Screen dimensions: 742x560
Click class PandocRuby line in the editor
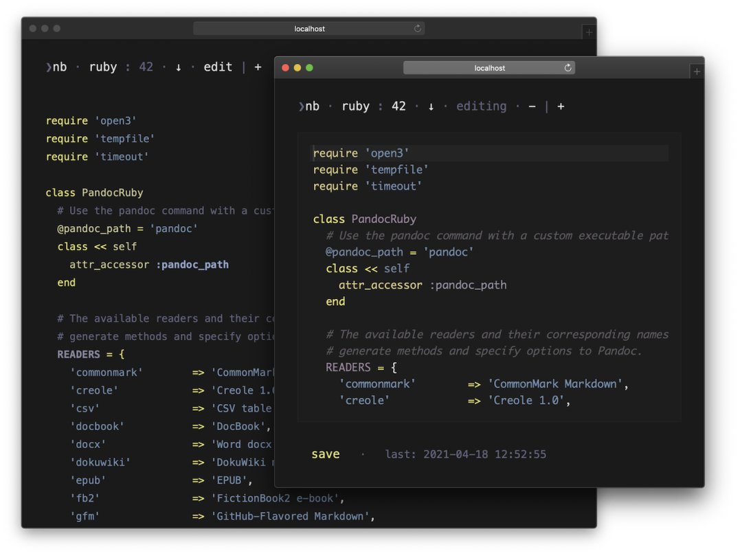click(364, 219)
